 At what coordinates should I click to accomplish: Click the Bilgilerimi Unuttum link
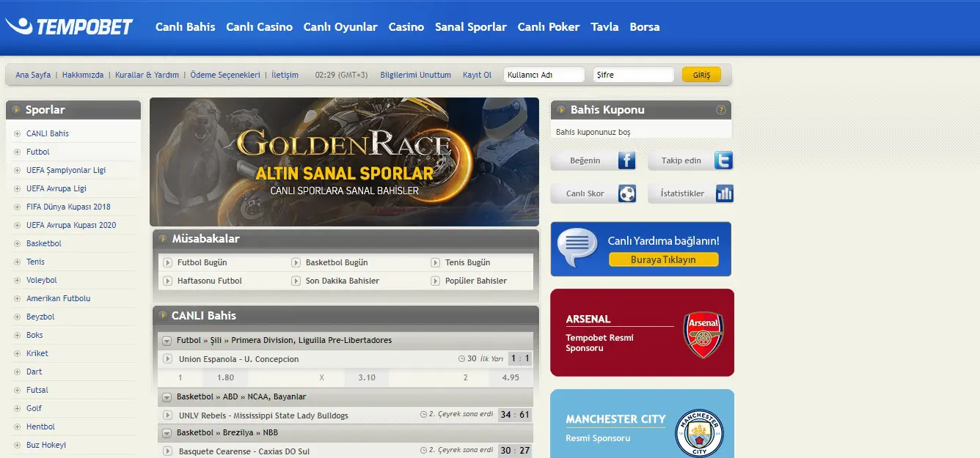tap(416, 75)
